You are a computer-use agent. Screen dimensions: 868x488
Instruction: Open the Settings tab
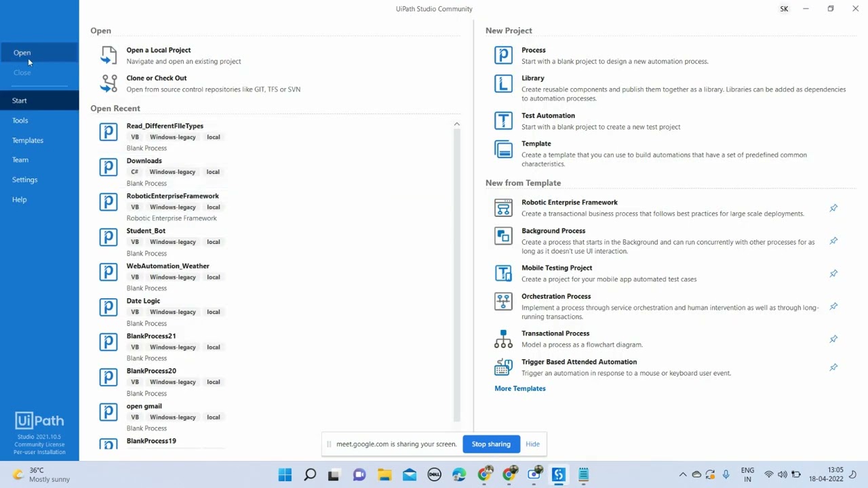click(x=39, y=180)
